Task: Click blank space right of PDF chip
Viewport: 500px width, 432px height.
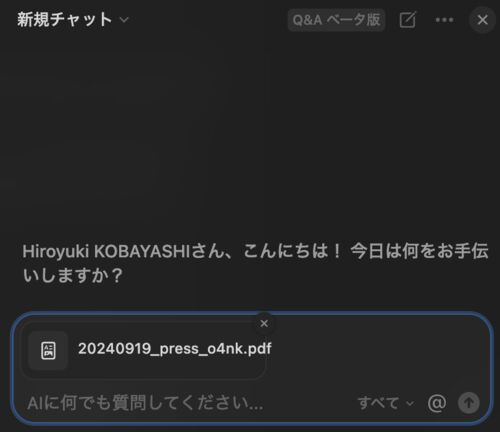Action: point(377,350)
